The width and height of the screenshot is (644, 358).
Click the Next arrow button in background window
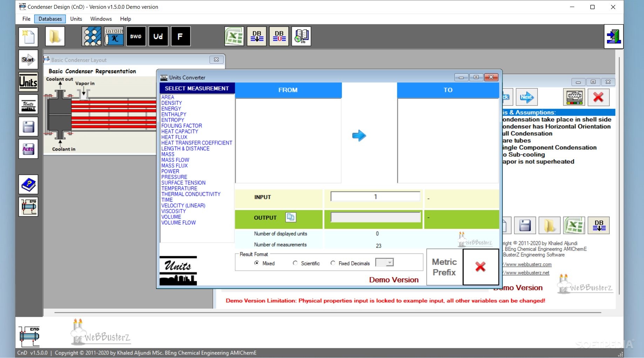click(527, 97)
